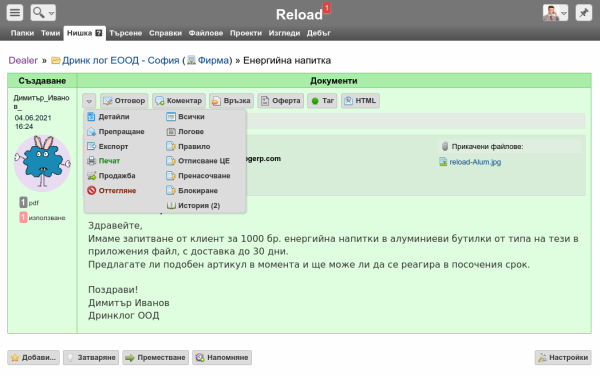
Task: Open the user avatar dropdown
Action: (x=555, y=13)
